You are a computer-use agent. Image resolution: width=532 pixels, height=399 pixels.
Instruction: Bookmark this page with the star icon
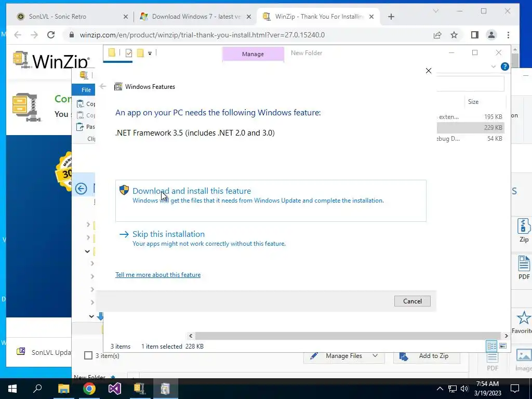click(454, 35)
